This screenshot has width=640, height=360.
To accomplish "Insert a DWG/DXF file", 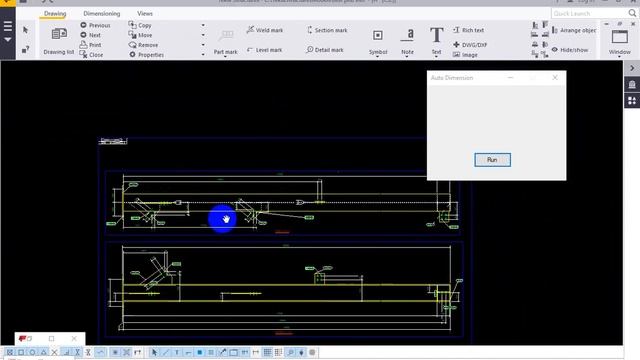I will pos(470,45).
